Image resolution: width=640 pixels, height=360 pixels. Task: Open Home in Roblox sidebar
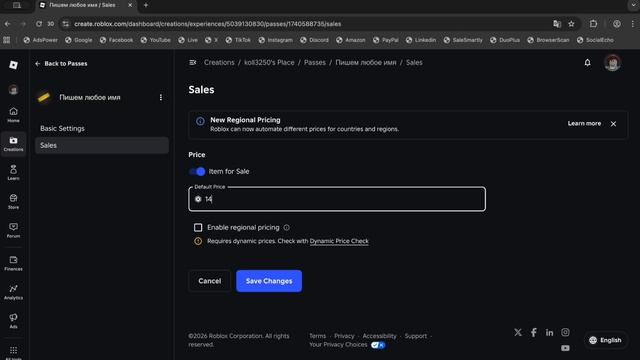pos(13,115)
